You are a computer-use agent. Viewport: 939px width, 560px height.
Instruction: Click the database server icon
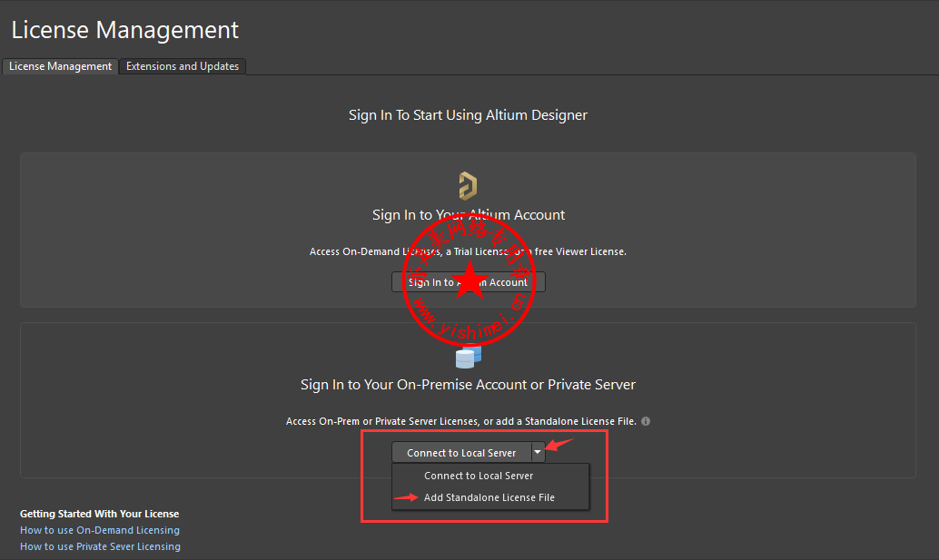[x=469, y=357]
